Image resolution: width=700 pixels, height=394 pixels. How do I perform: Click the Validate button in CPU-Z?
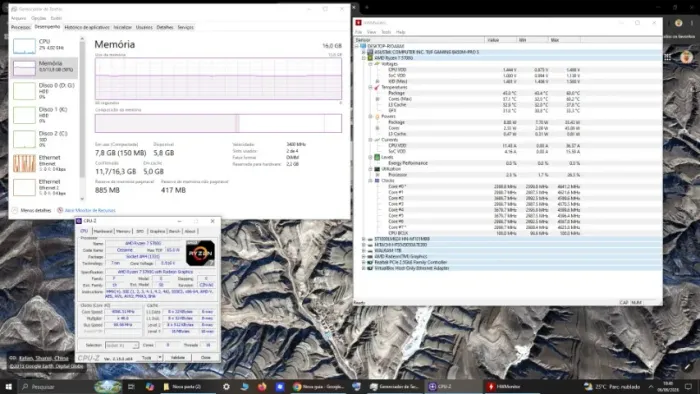point(178,357)
